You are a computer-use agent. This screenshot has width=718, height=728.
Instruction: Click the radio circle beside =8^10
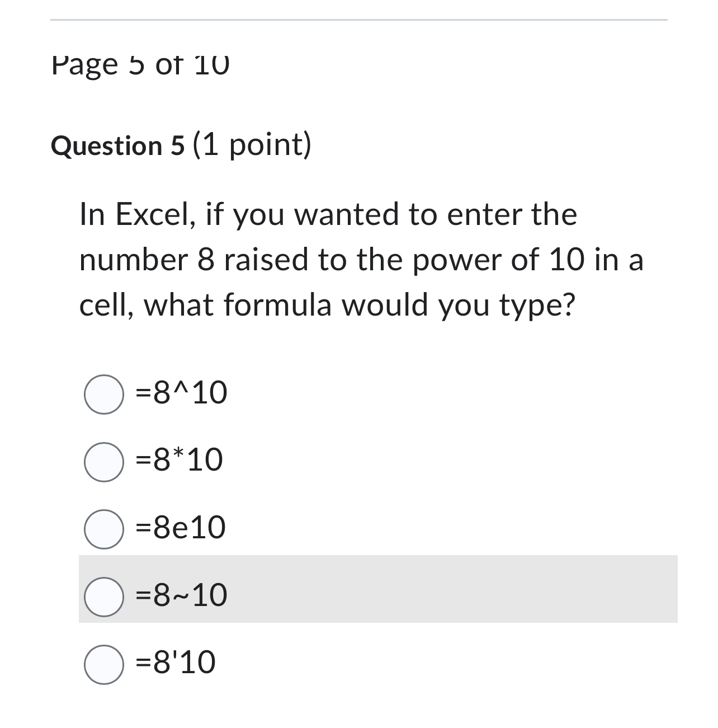(105, 394)
